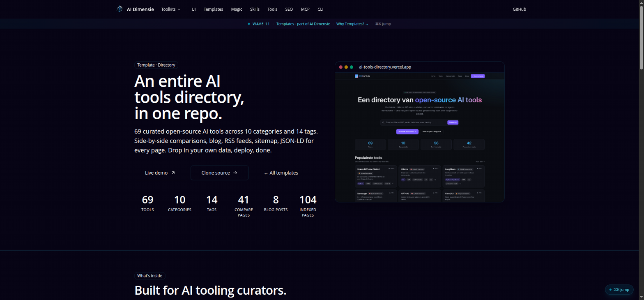Image resolution: width=644 pixels, height=300 pixels.
Task: Click the ⌘K jump hint in banner
Action: [383, 24]
